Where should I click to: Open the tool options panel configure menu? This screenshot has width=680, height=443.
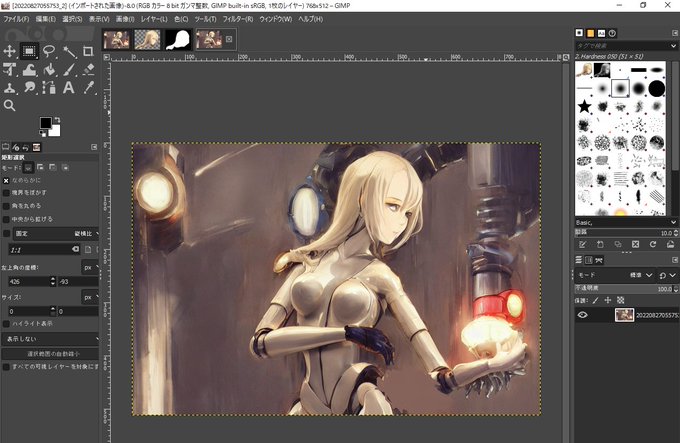(x=94, y=147)
